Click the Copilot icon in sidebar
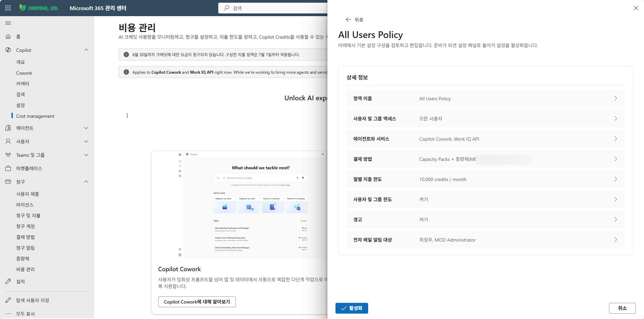Image resolution: width=644 pixels, height=319 pixels. click(x=8, y=50)
